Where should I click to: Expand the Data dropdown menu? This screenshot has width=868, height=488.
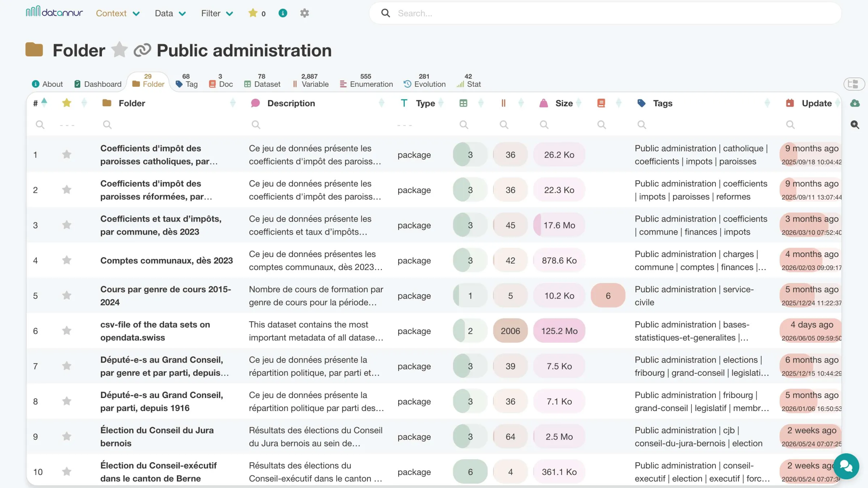(170, 13)
